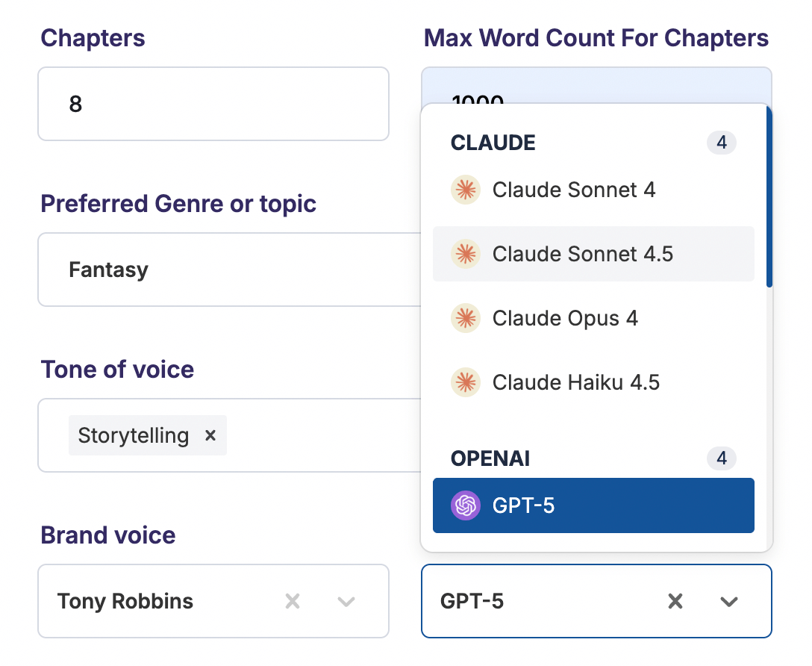Clear the selected GPT-5 model

[675, 601]
